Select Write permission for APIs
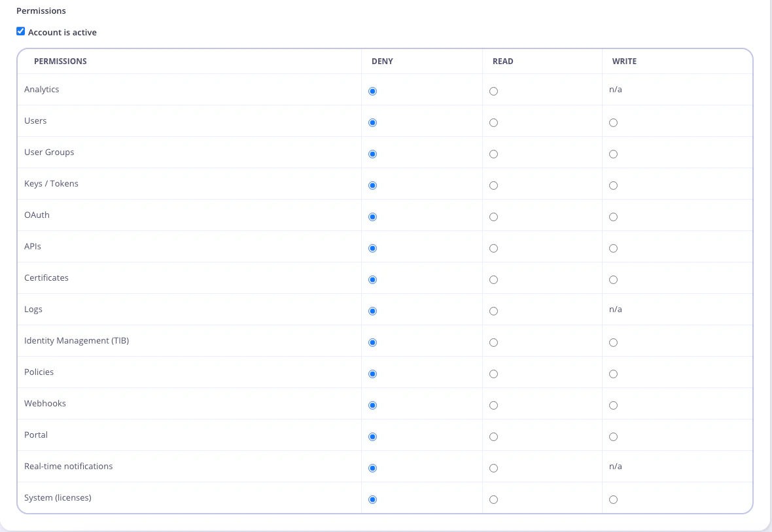Screen dimensions: 772x532 [x=613, y=248]
